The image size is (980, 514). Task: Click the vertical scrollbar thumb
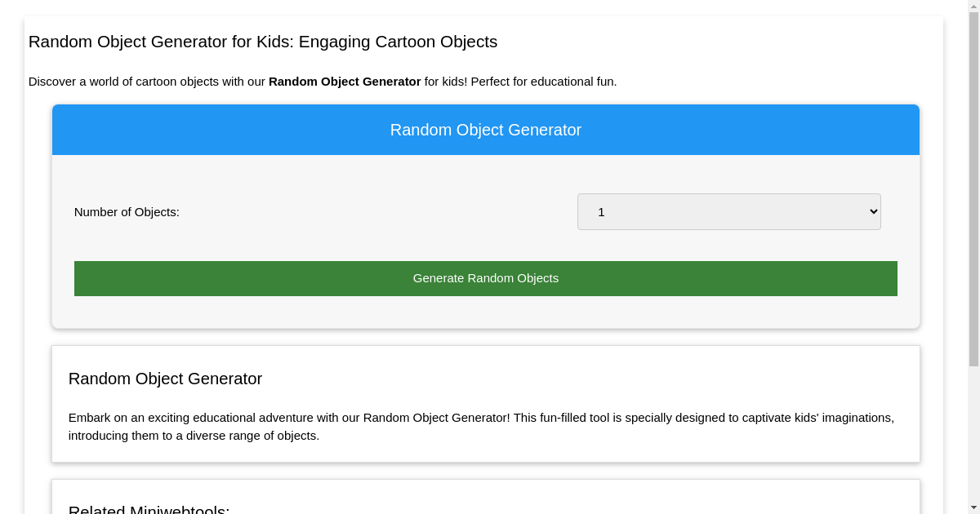tap(973, 188)
